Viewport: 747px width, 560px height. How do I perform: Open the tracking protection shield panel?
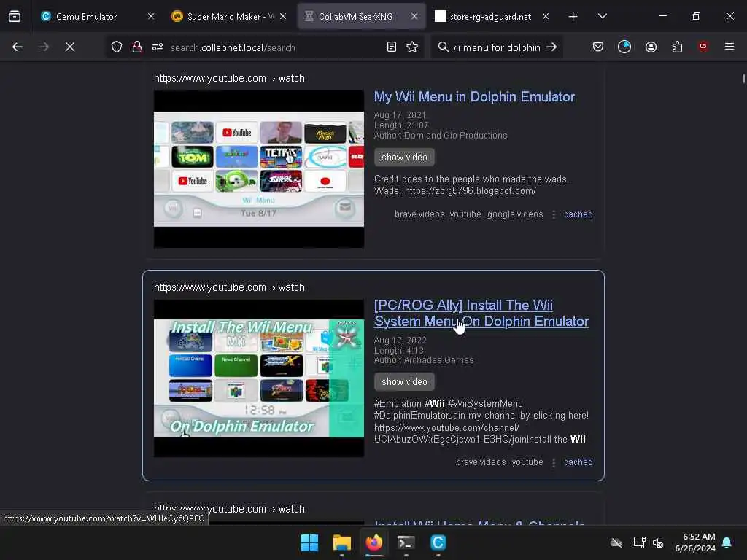point(117,47)
